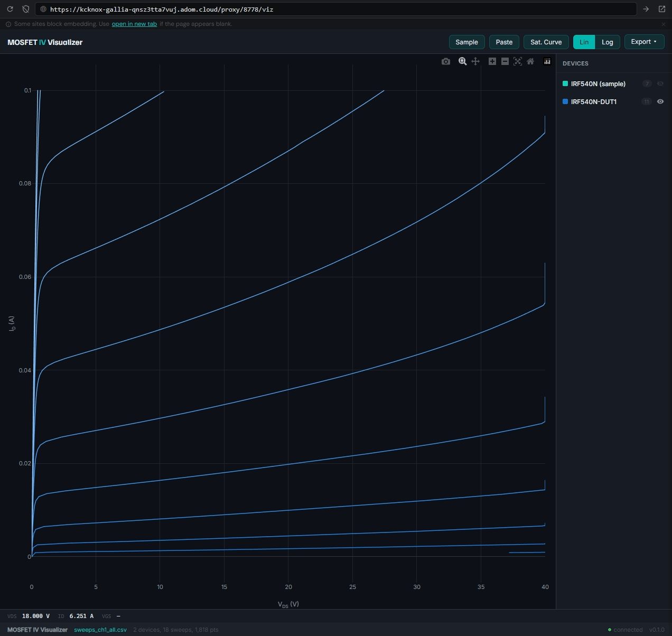Click the v0.1.0 version label

pyautogui.click(x=657, y=630)
